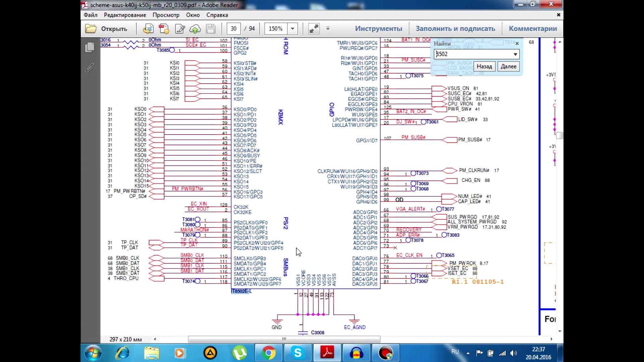Open the Редактирование menu
The image size is (644, 362).
125,15
